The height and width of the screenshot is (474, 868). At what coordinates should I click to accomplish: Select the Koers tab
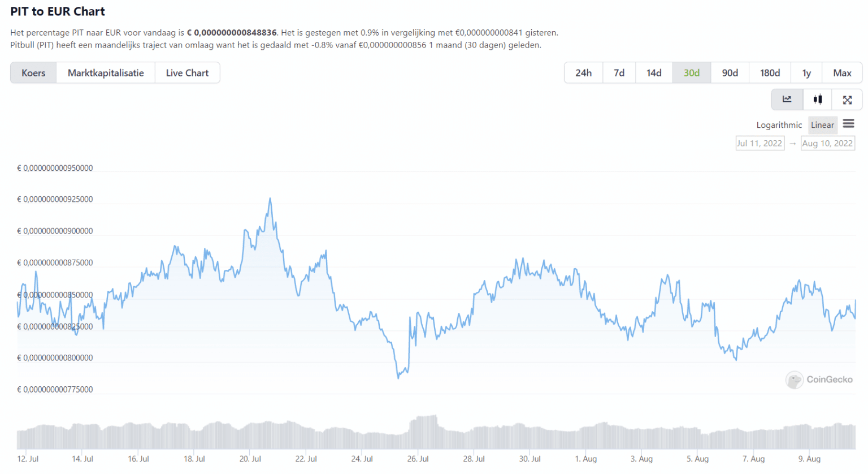tap(33, 73)
